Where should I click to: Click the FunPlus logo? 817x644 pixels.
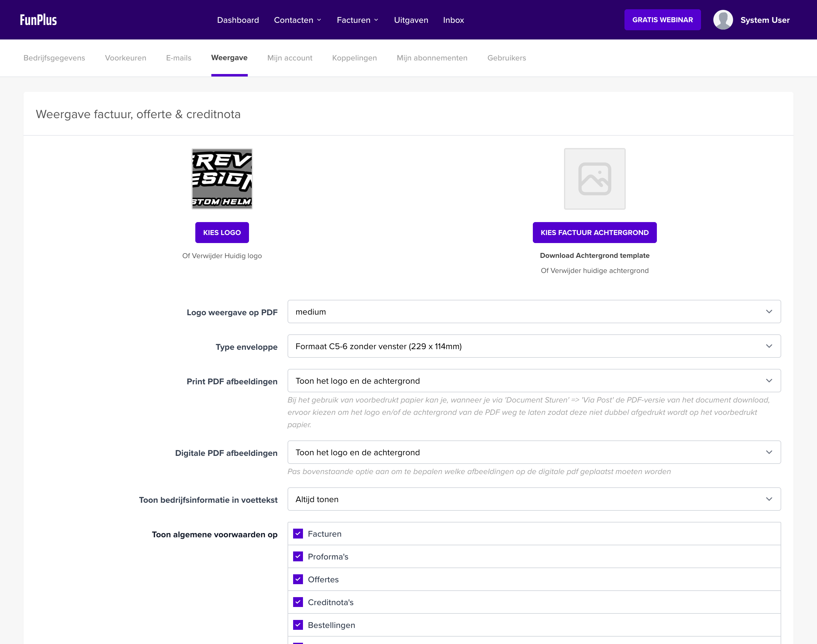click(39, 20)
